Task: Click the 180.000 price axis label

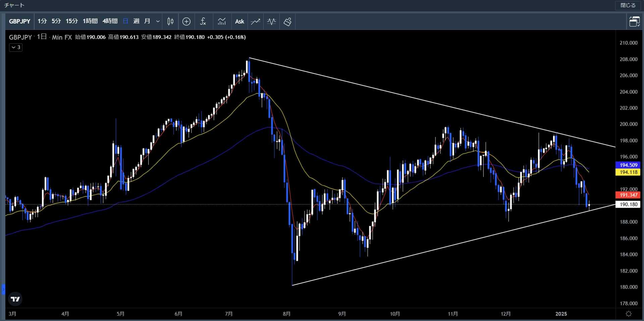Action: point(628,287)
